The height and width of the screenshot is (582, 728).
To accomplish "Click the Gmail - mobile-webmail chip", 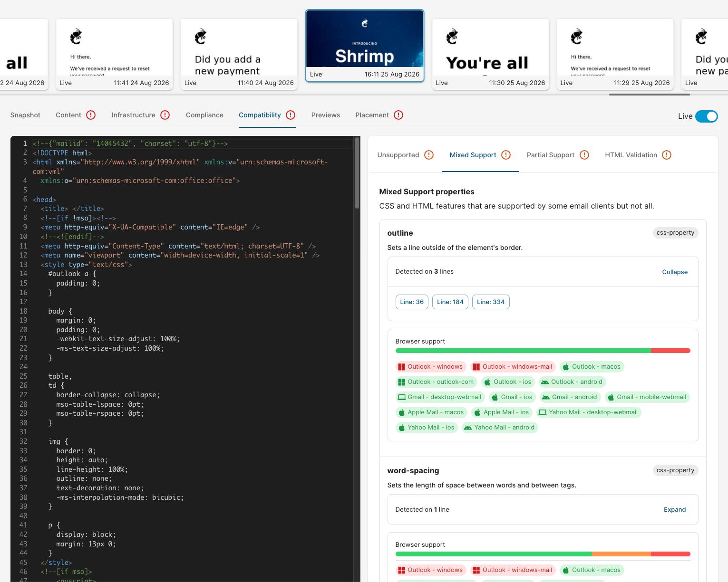I will click(647, 397).
